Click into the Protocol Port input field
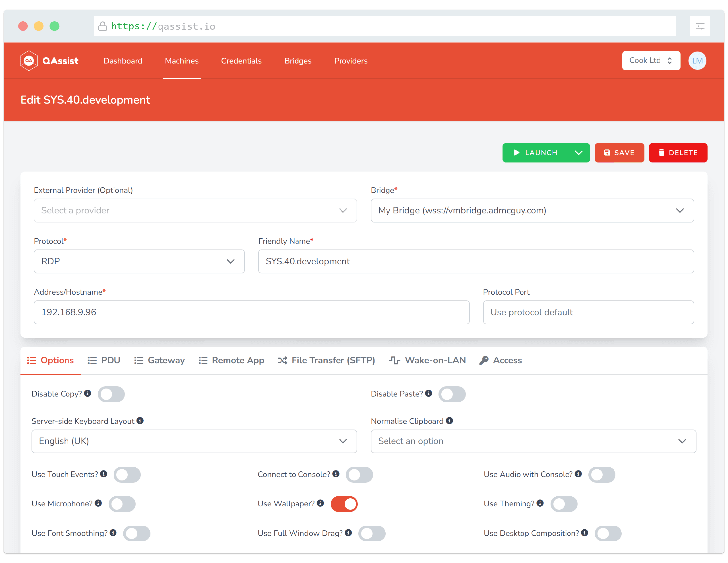The height and width of the screenshot is (563, 728). click(x=588, y=312)
